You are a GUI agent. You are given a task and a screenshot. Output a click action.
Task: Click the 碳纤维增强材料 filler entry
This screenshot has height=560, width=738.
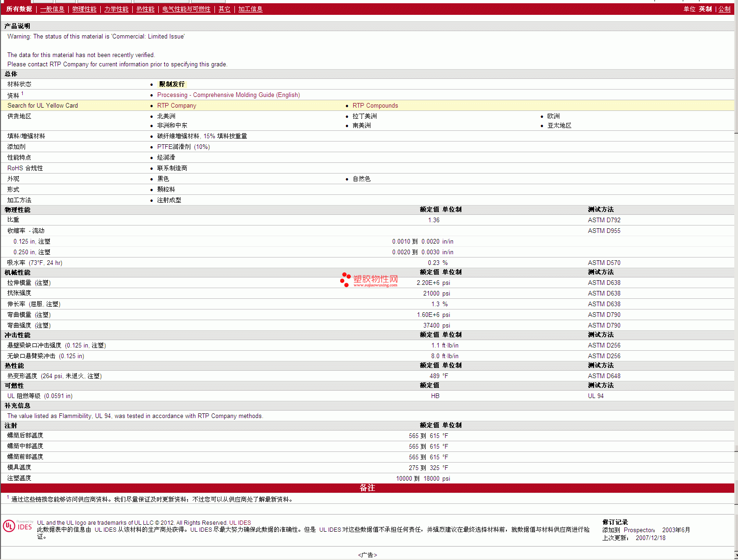[178, 136]
